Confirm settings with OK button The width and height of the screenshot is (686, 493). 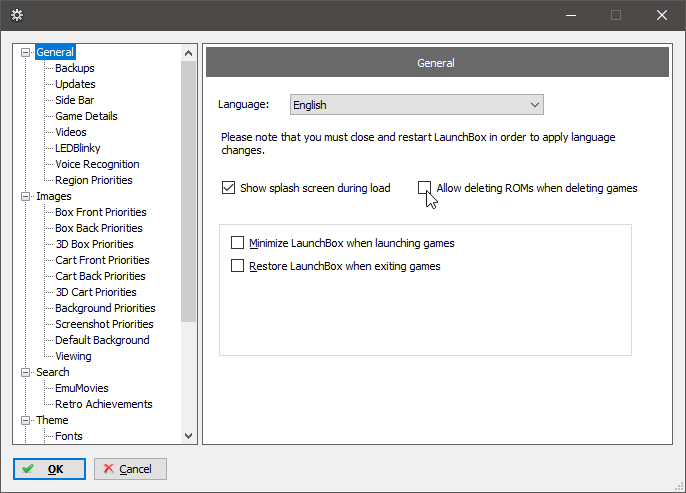(x=49, y=469)
